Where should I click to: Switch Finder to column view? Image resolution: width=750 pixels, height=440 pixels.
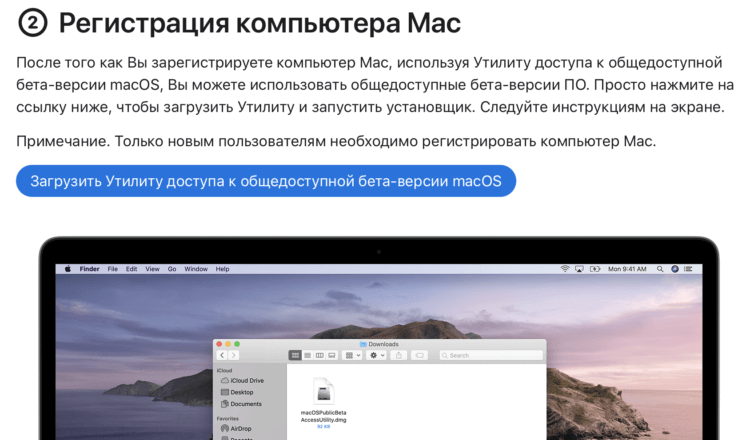[x=320, y=355]
